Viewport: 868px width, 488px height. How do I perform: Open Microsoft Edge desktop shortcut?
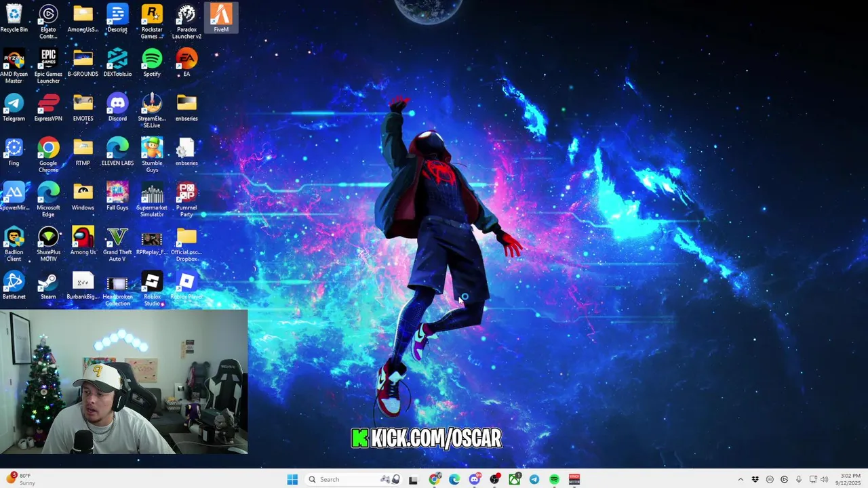pos(48,200)
